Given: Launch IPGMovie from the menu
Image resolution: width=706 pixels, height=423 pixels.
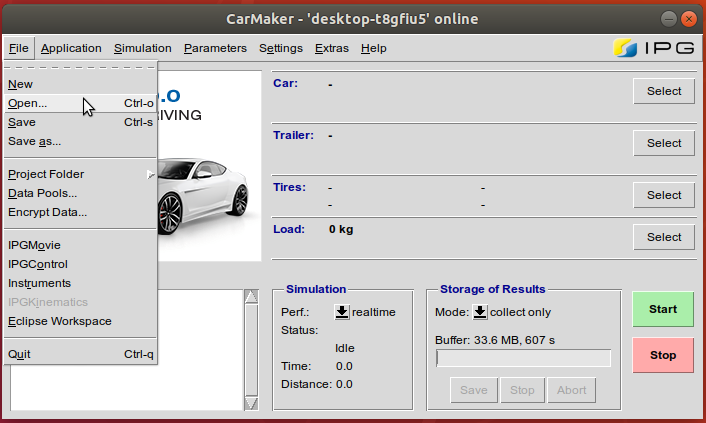Looking at the screenshot, I should coord(81,245).
